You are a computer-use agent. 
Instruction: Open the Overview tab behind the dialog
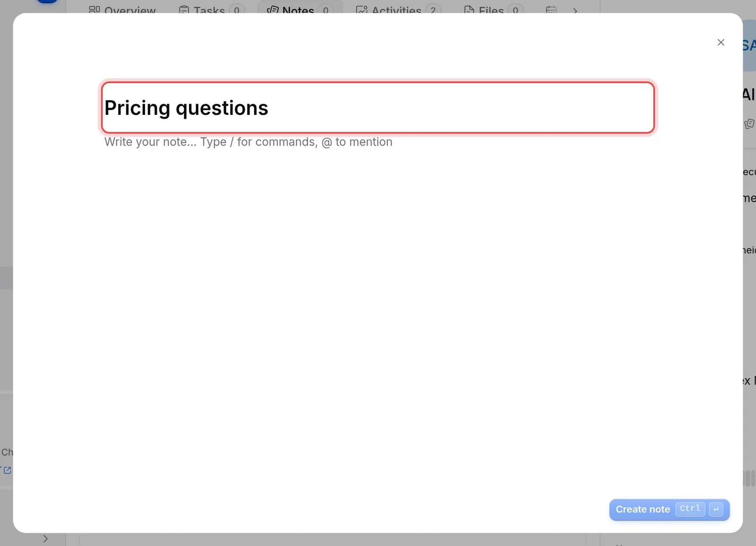click(x=122, y=9)
